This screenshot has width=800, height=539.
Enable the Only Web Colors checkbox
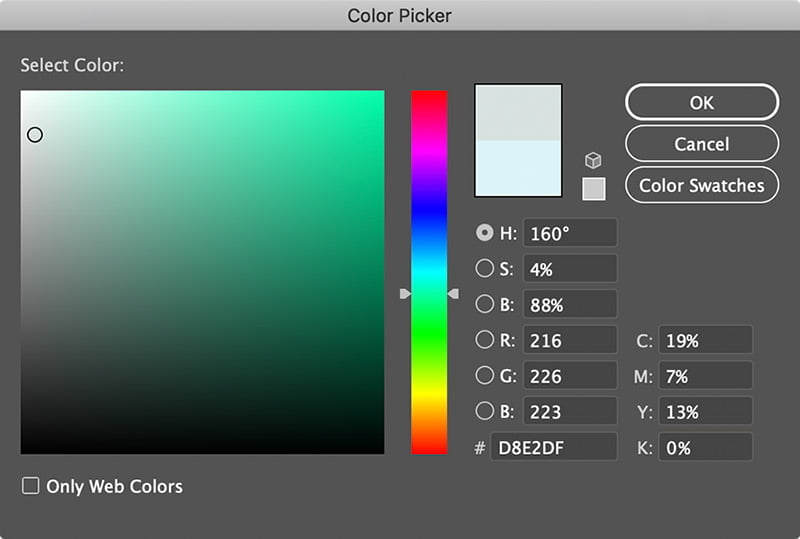tap(31, 486)
